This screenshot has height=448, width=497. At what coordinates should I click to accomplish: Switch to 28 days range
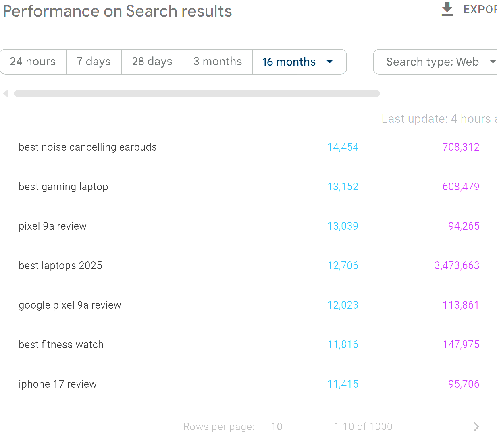[x=152, y=62]
